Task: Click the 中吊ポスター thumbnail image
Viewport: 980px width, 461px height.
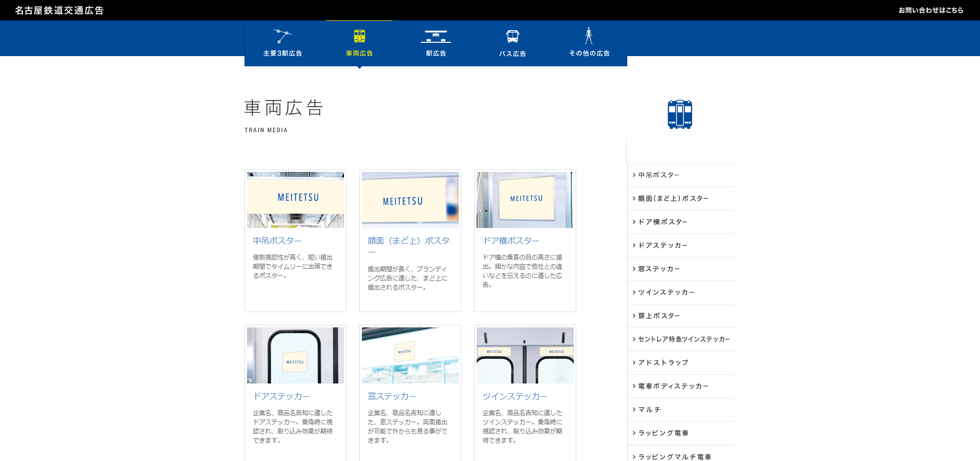Action: pyautogui.click(x=296, y=199)
